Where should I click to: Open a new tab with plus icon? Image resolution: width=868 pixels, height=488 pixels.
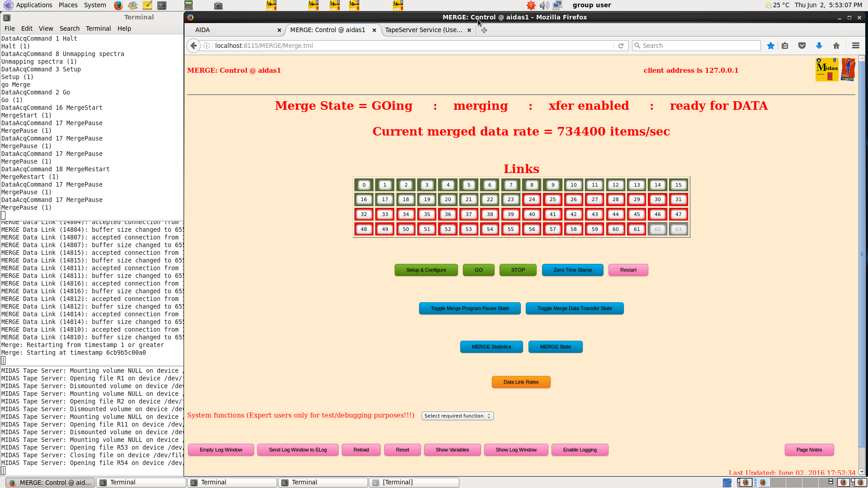(x=484, y=30)
